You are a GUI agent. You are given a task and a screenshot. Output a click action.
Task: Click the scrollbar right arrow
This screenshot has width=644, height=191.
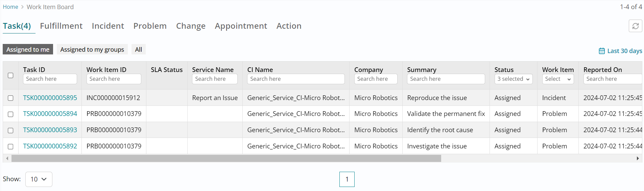pos(638,158)
